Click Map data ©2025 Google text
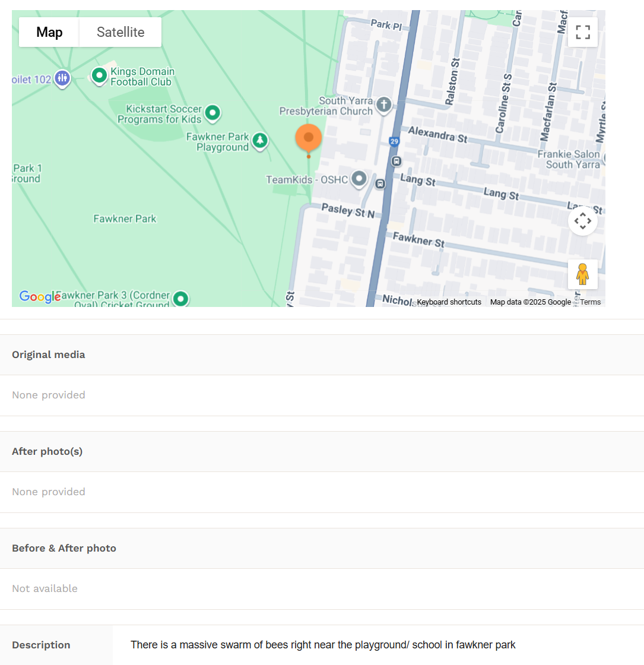644x665 pixels. point(531,302)
